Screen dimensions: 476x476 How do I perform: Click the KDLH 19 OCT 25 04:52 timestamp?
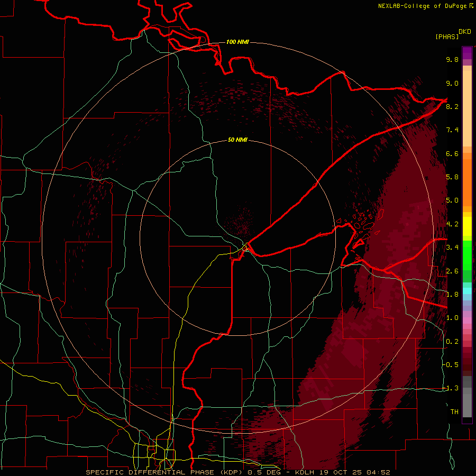[x=342, y=472]
